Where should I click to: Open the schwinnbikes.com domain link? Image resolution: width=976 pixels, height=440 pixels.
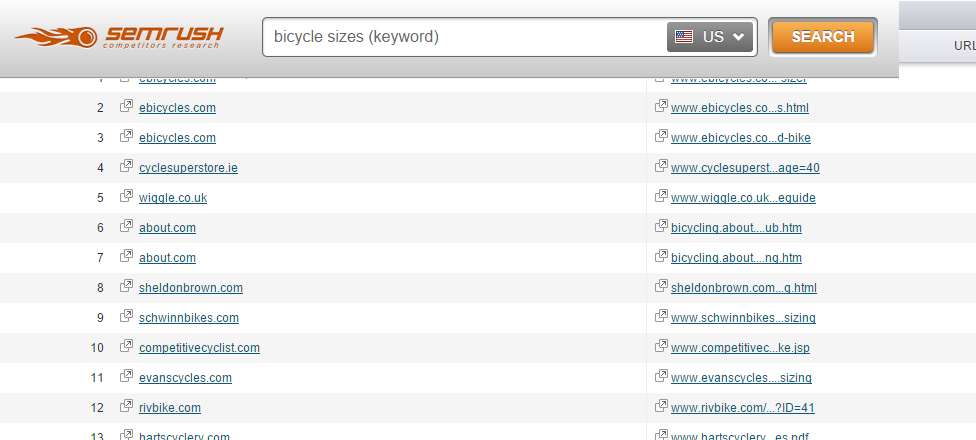(189, 317)
